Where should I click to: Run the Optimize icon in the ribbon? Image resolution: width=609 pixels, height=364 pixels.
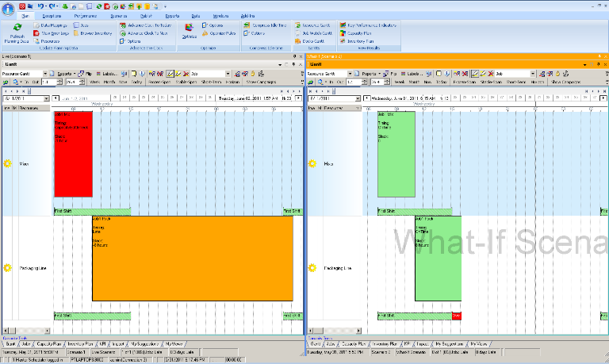pyautogui.click(x=190, y=28)
